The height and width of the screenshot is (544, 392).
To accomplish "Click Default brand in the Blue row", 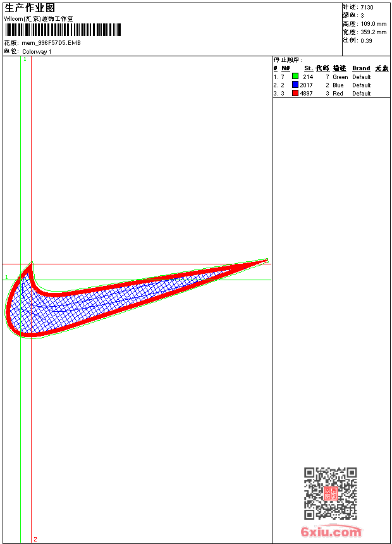I will (362, 85).
